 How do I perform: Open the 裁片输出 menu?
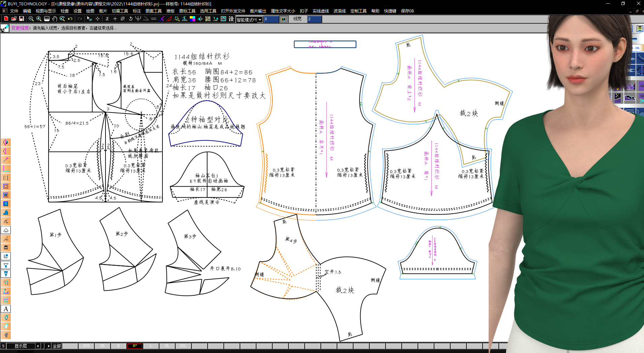pyautogui.click(x=258, y=11)
